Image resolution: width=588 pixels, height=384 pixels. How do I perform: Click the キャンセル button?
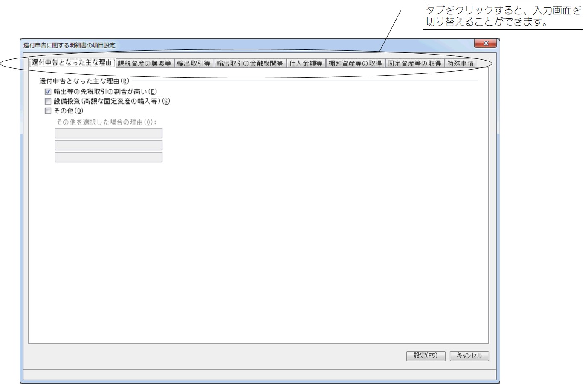coord(469,356)
